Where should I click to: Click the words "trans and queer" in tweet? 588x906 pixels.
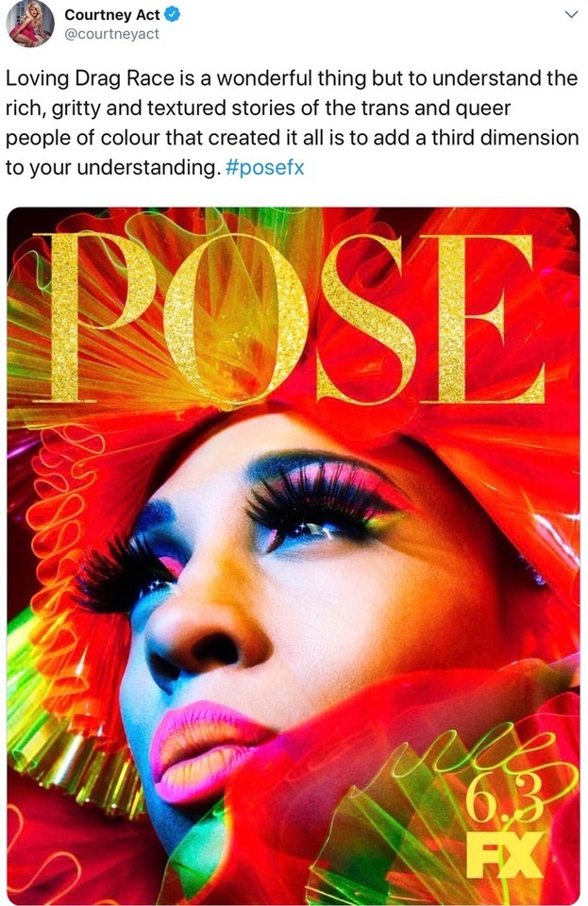coord(435,108)
